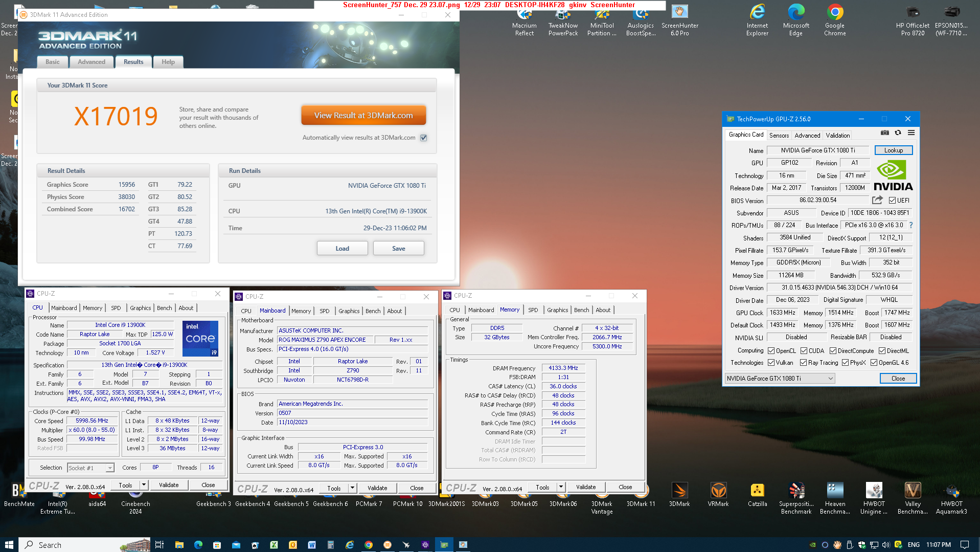
Task: Click the ENG language indicator in system tray
Action: point(914,545)
